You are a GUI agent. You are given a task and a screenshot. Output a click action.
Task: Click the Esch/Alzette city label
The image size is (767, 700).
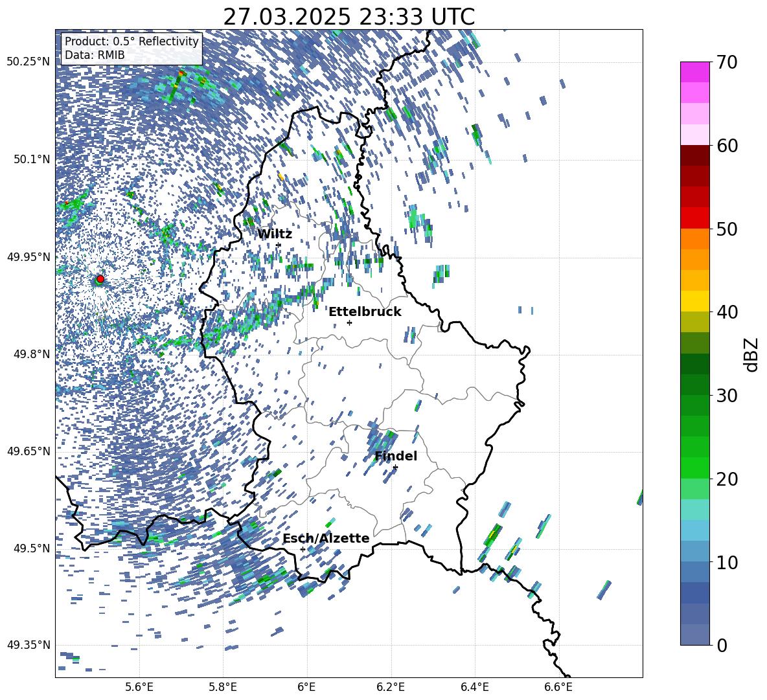(326, 539)
